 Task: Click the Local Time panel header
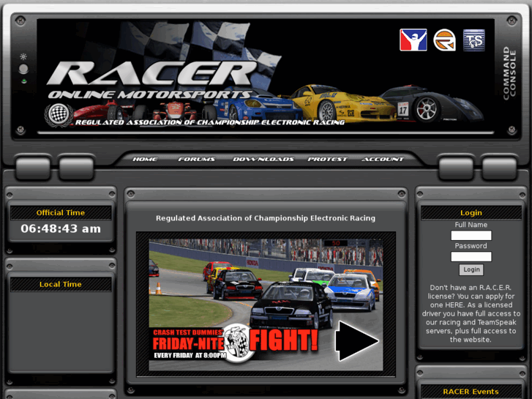(x=61, y=284)
